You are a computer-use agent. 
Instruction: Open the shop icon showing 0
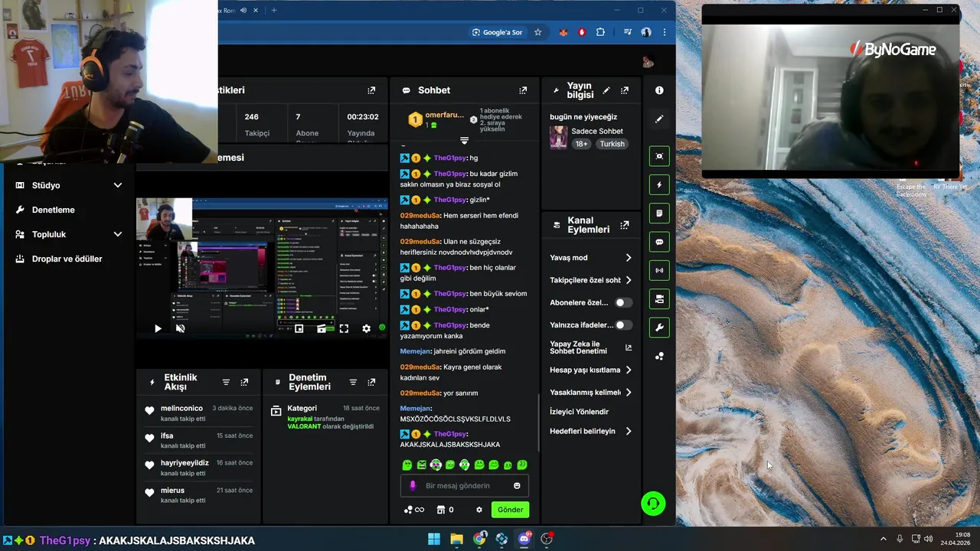[x=445, y=510]
